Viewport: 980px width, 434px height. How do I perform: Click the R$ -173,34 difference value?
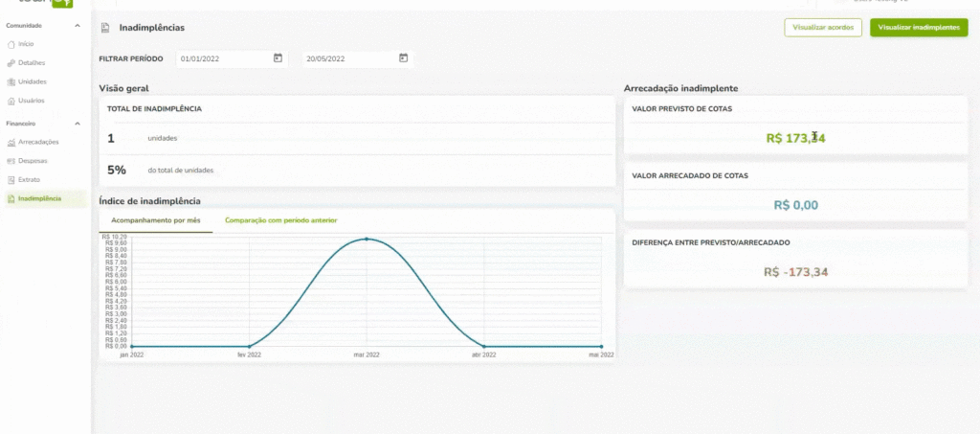(x=795, y=272)
